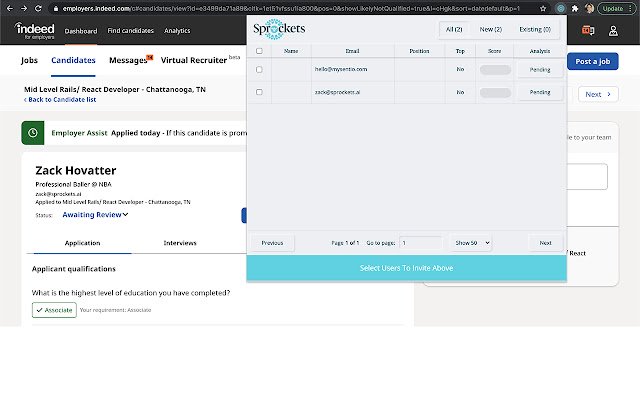Viewport: 640px width, 400px height.
Task: Switch to the Candidates tab
Action: [x=73, y=60]
